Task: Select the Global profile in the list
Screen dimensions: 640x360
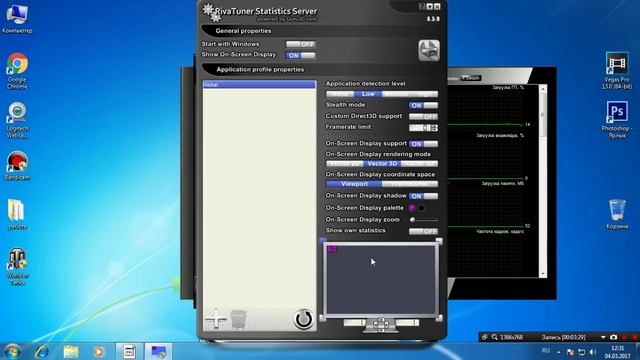Action: (259, 84)
